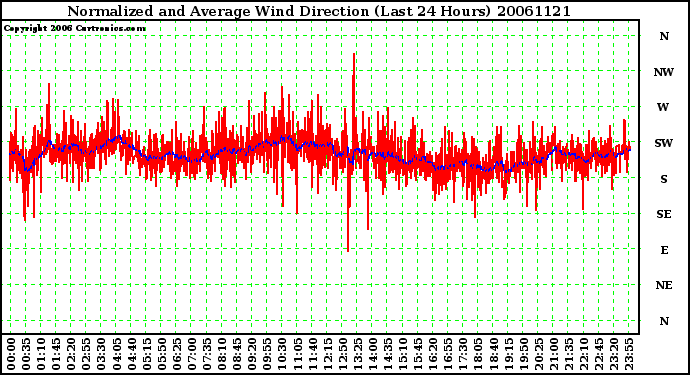Click the 06:25 time axis label
This screenshot has width=690, height=375.
[x=177, y=354]
